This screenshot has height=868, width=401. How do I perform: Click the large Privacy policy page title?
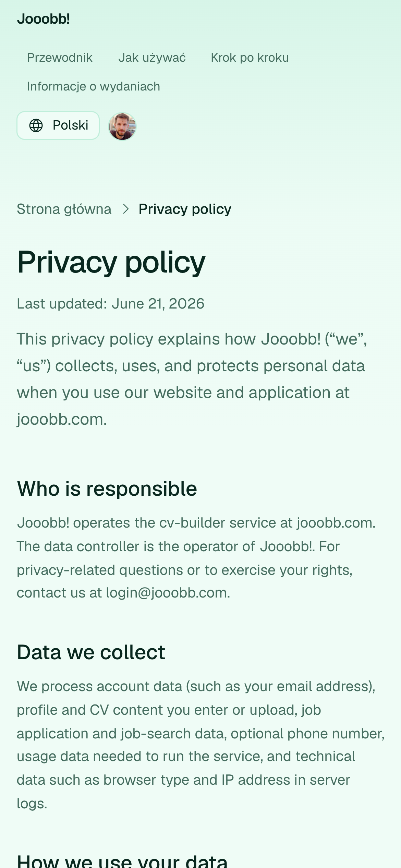point(111,263)
